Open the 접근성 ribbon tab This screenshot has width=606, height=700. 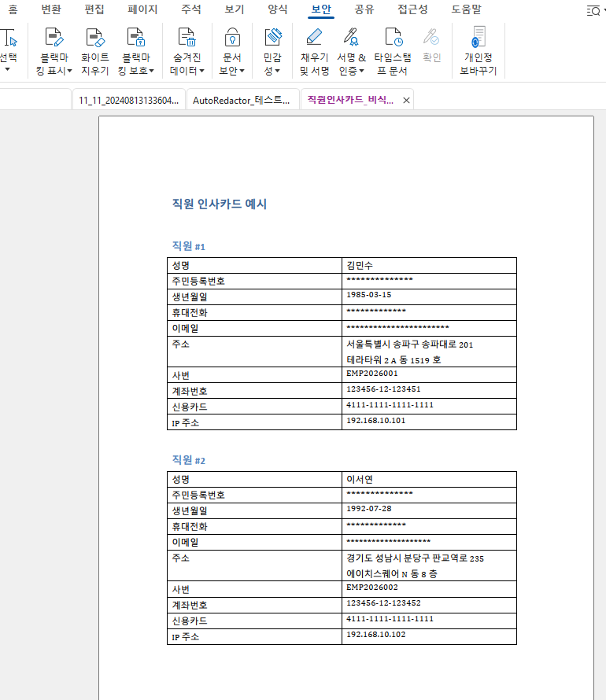click(412, 9)
